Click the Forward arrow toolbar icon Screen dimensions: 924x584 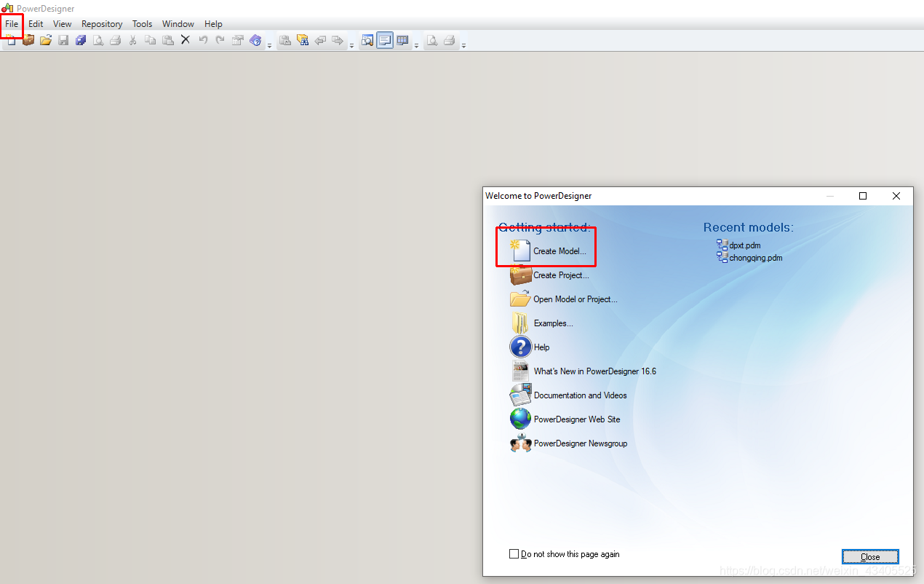pos(338,40)
